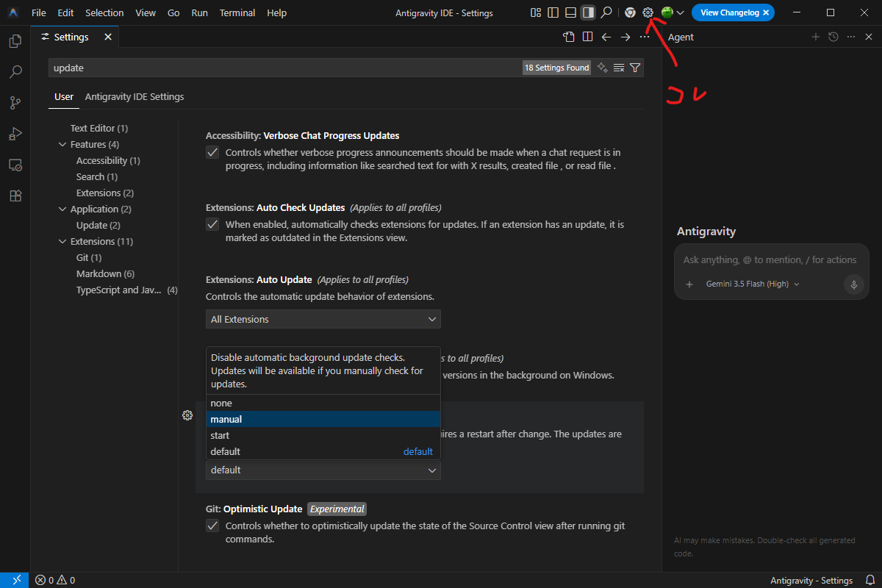Toggle Git Optimistic Update checkbox
882x588 pixels.
click(x=212, y=526)
